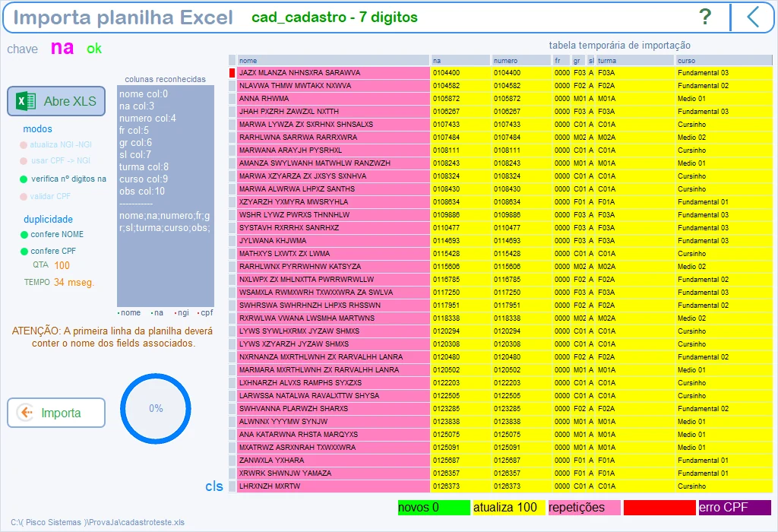Viewport: 778px width, 532px height.
Task: Click the 'nome col:0' recognized column entry
Action: (144, 93)
